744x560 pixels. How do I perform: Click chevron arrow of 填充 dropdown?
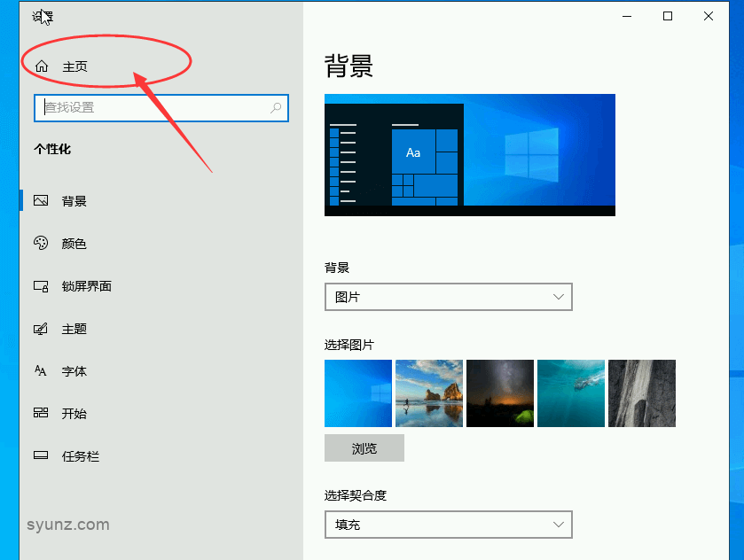(559, 525)
